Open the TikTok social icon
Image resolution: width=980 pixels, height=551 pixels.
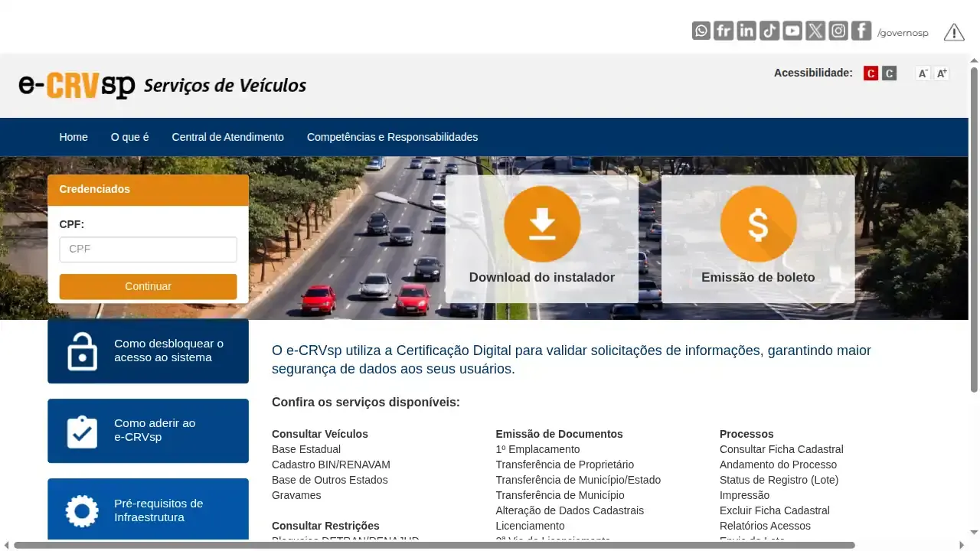click(769, 31)
